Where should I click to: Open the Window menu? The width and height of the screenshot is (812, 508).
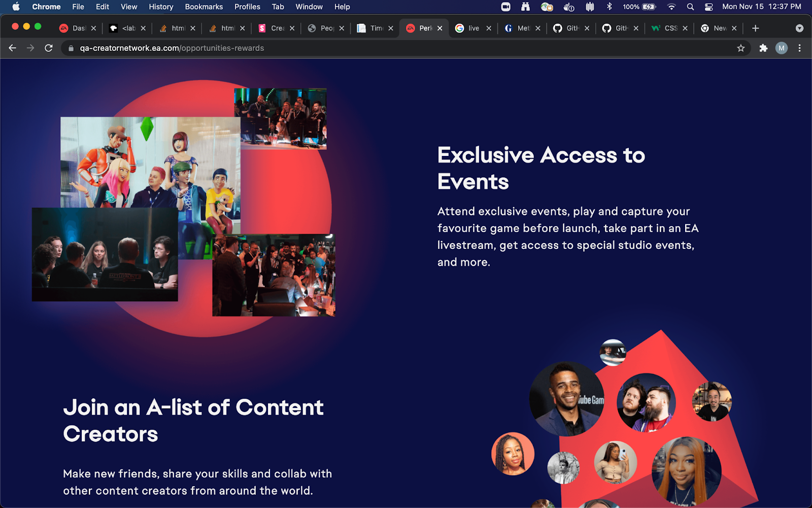point(309,7)
